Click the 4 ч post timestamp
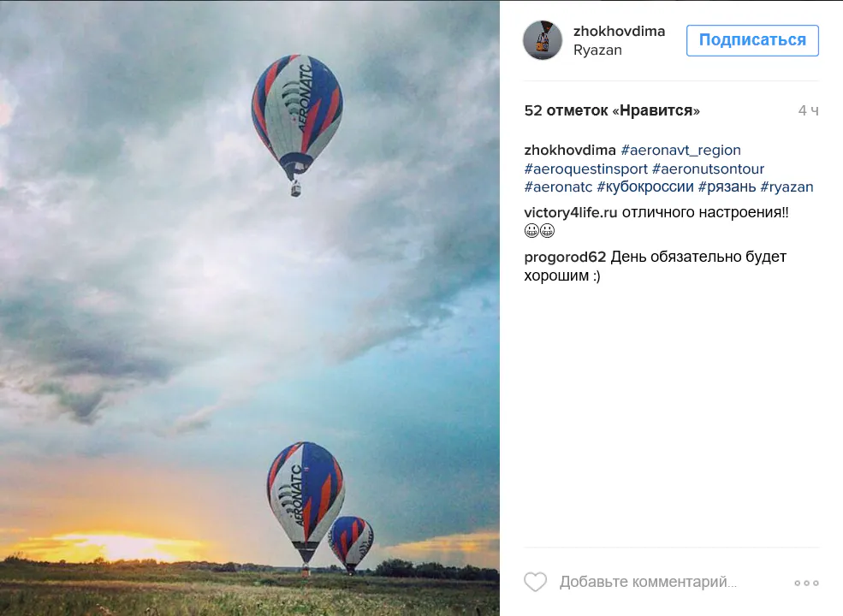843x616 pixels. pyautogui.click(x=808, y=110)
